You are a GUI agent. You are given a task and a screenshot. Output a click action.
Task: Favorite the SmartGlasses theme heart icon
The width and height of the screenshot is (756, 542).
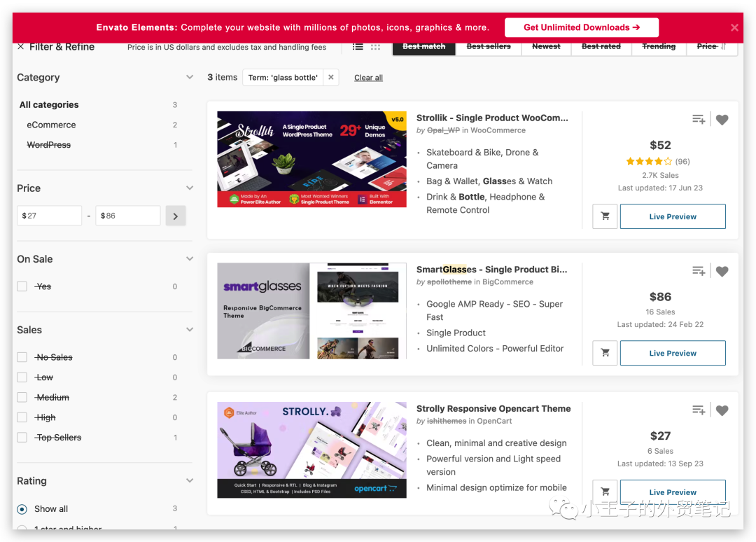[722, 272]
